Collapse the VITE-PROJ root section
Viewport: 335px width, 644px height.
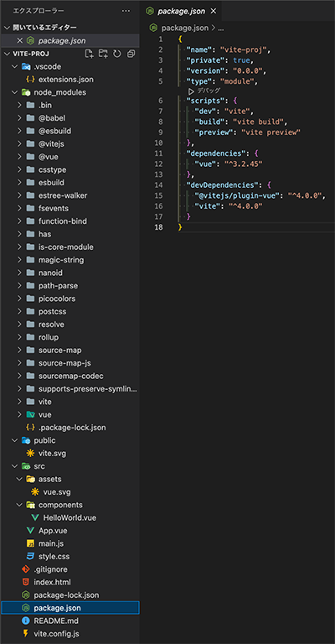(x=7, y=54)
